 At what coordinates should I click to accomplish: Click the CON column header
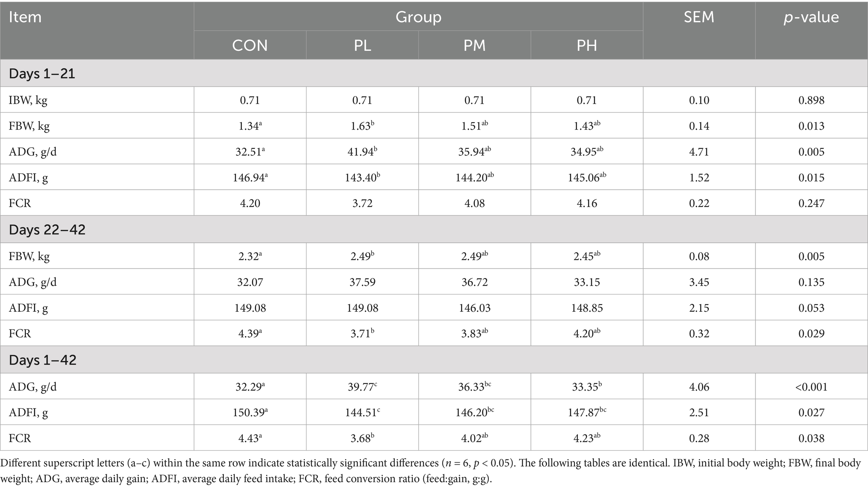[x=250, y=45]
